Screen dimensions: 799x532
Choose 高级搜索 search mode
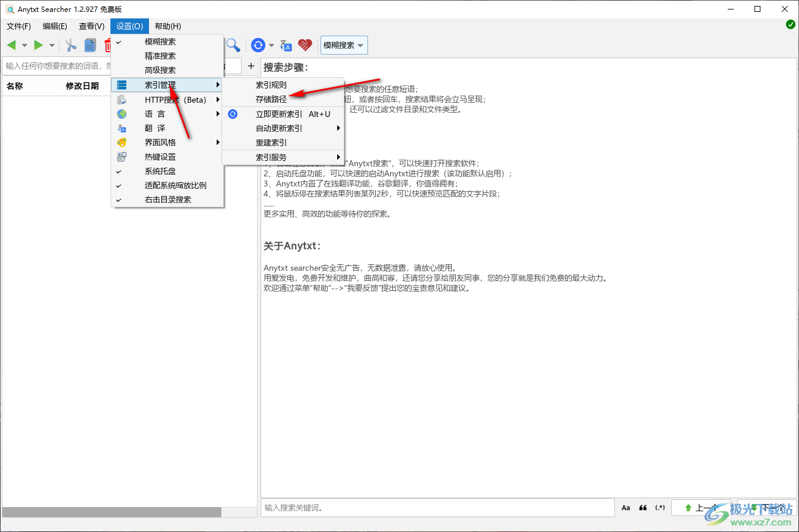(x=167, y=70)
